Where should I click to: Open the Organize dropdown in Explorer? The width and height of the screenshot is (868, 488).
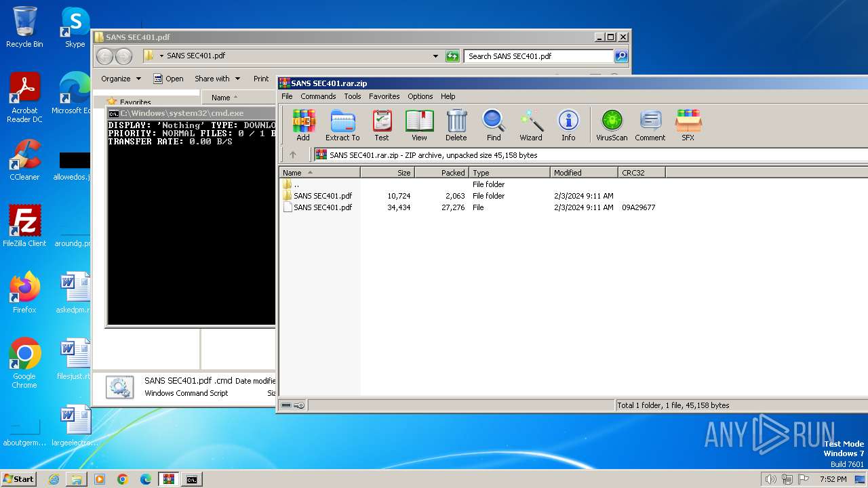121,79
